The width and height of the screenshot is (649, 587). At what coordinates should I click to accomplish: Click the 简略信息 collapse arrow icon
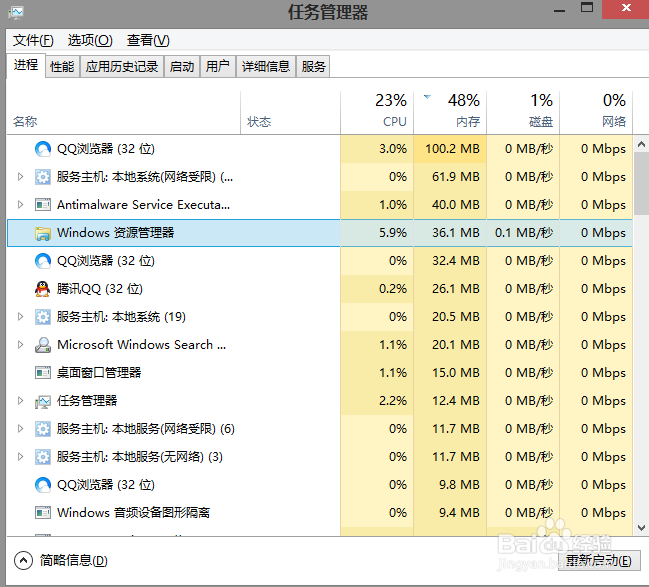[23, 561]
